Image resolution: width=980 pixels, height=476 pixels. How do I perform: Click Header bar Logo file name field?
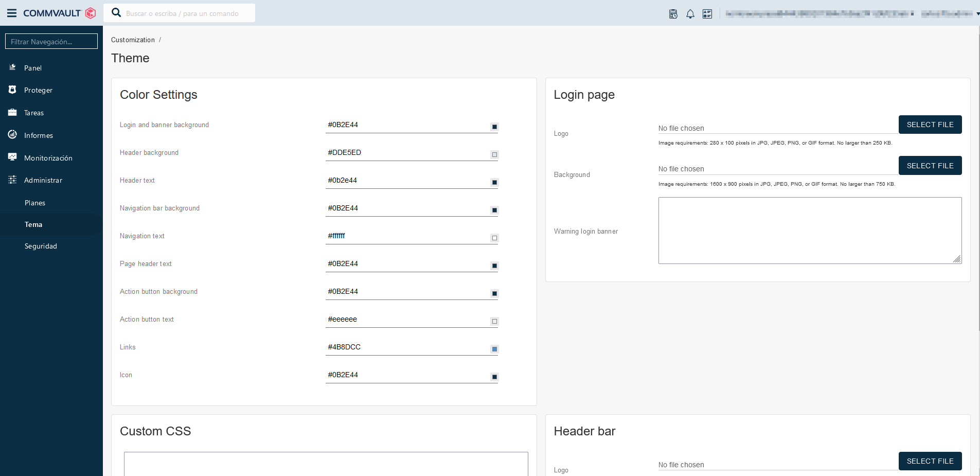[x=778, y=465]
